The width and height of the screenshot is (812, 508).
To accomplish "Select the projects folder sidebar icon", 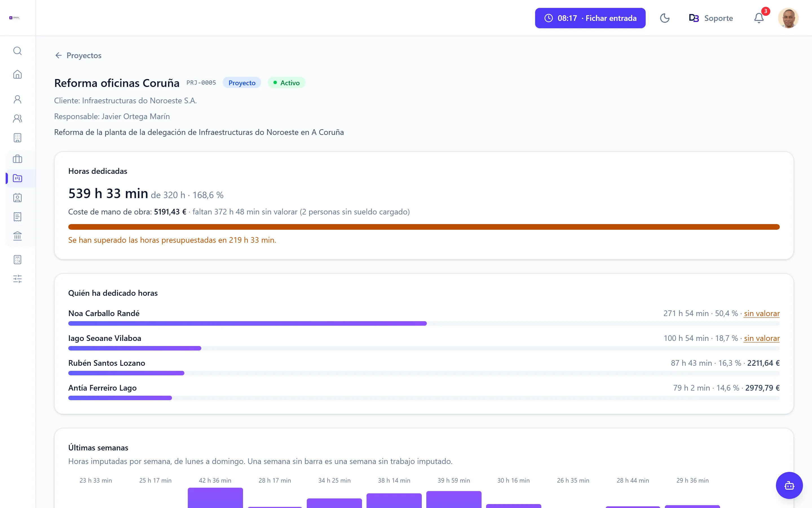I will 17,178.
